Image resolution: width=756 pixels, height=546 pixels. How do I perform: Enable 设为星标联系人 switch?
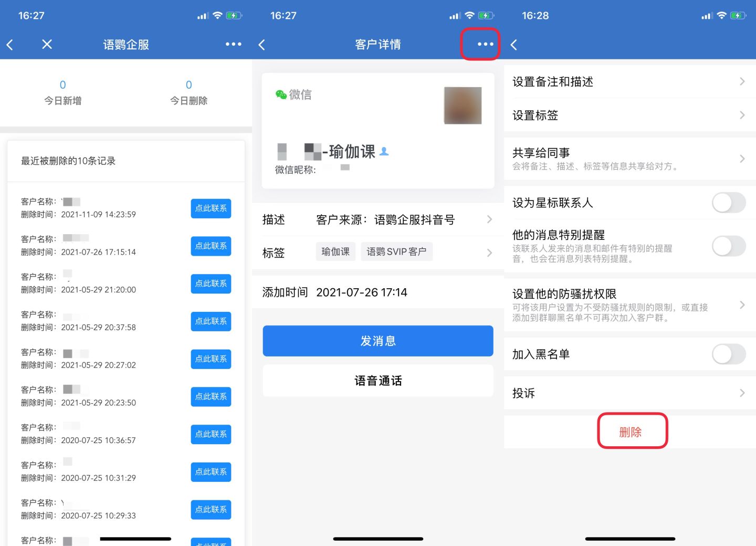coord(728,203)
